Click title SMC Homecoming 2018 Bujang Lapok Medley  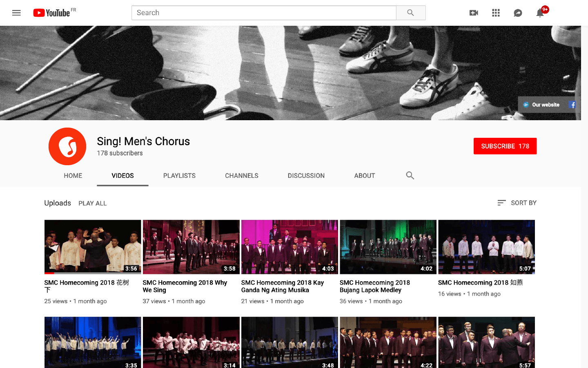click(x=375, y=286)
